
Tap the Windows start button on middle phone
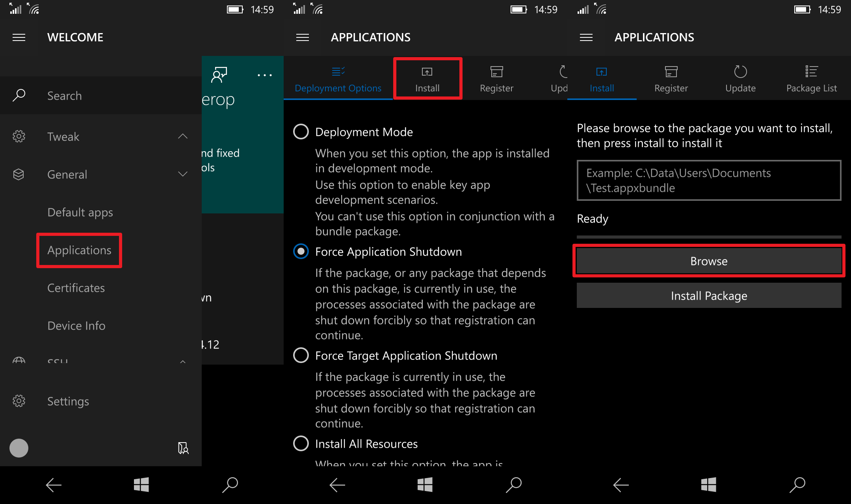coord(425,485)
